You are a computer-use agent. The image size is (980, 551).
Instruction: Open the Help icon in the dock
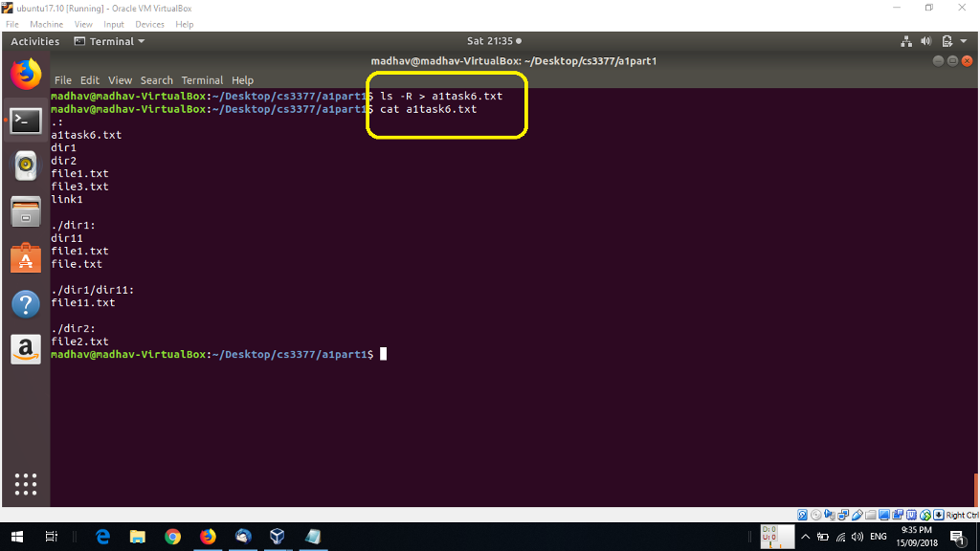pos(26,304)
